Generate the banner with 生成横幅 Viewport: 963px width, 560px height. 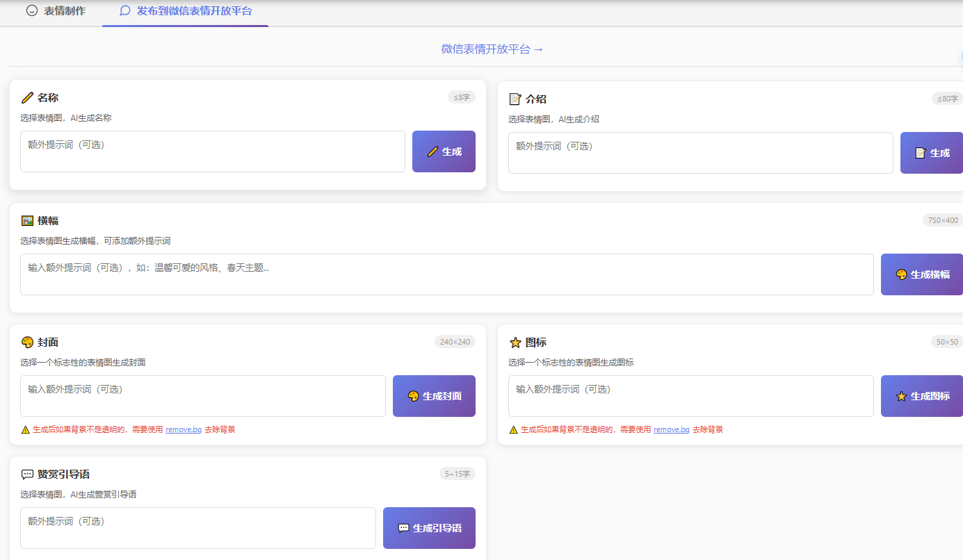[x=922, y=274]
